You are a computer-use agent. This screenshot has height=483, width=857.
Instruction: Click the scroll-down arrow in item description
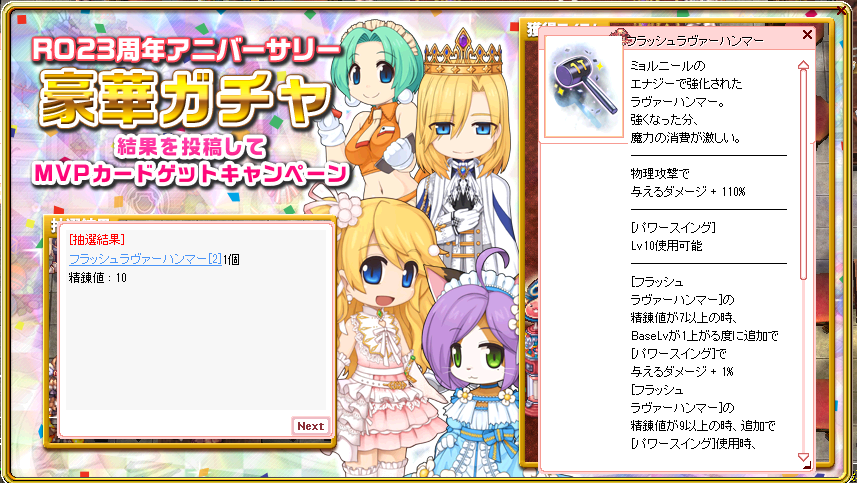click(x=803, y=457)
